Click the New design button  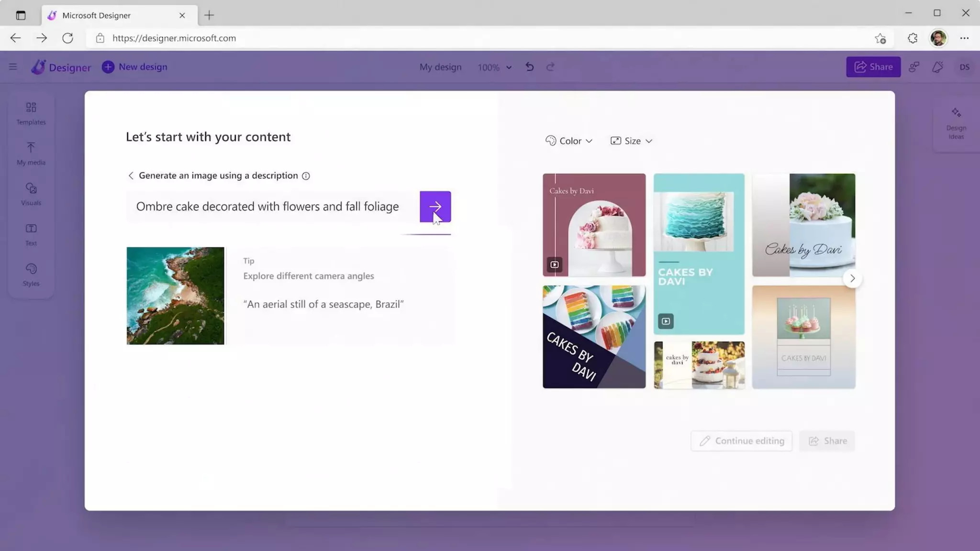point(134,67)
